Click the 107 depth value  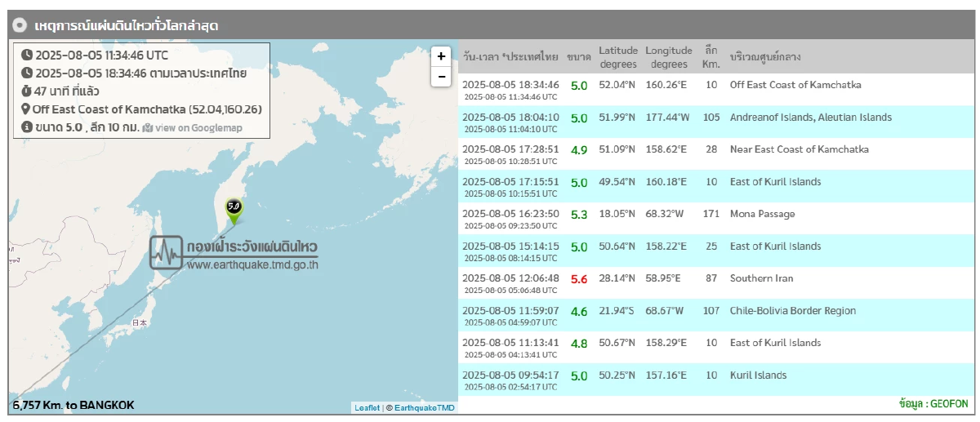tap(711, 311)
